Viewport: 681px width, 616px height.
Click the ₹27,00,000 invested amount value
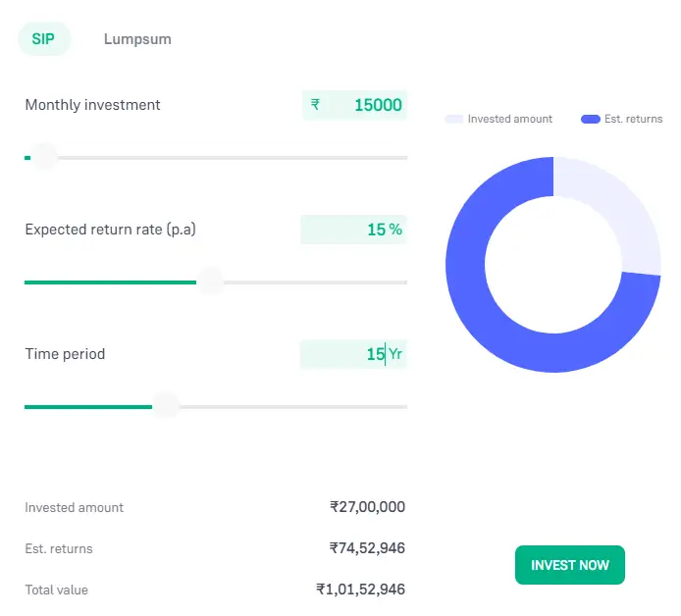coord(367,507)
